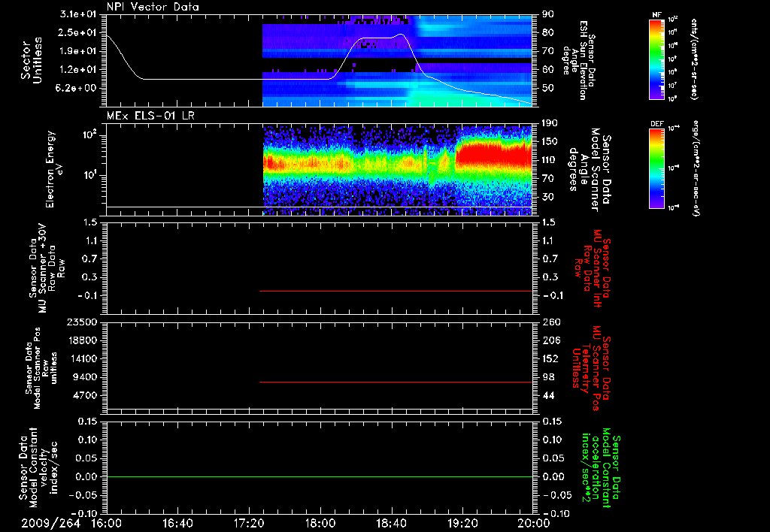Screen dimensions: 770x532
Task: Click the "2009/264" date label
Action: (x=50, y=523)
